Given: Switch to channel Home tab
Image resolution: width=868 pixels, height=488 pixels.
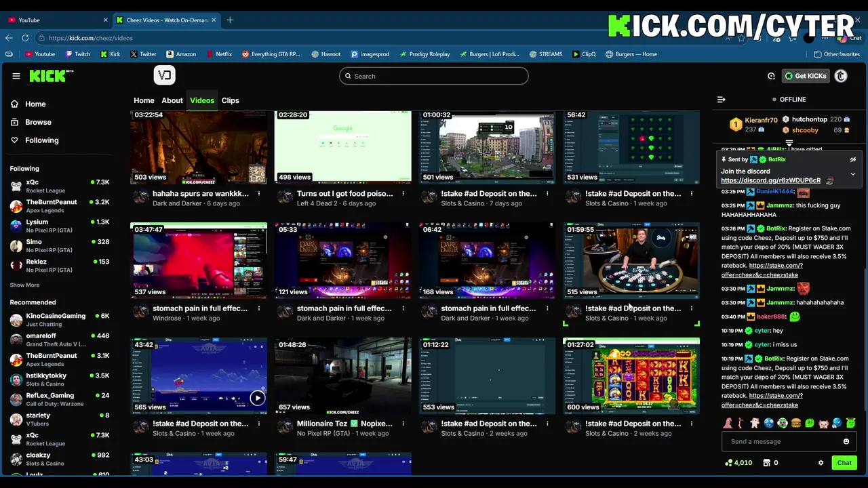Looking at the screenshot, I should pyautogui.click(x=144, y=100).
